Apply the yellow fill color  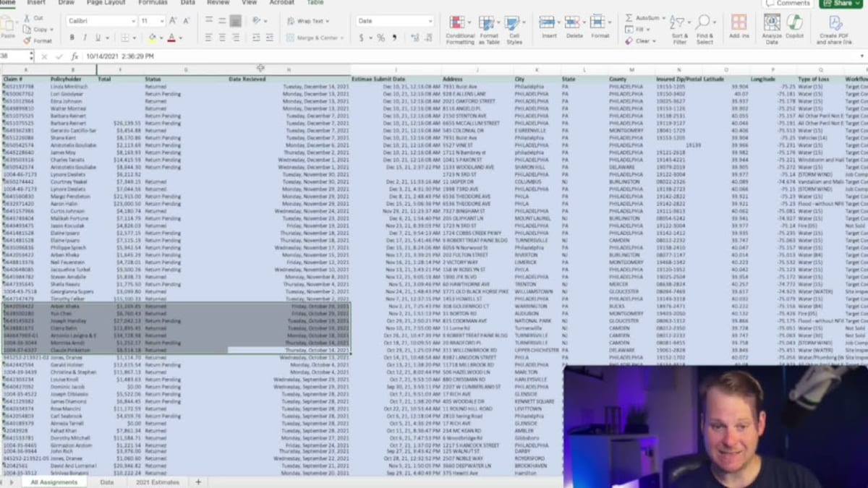tap(152, 38)
